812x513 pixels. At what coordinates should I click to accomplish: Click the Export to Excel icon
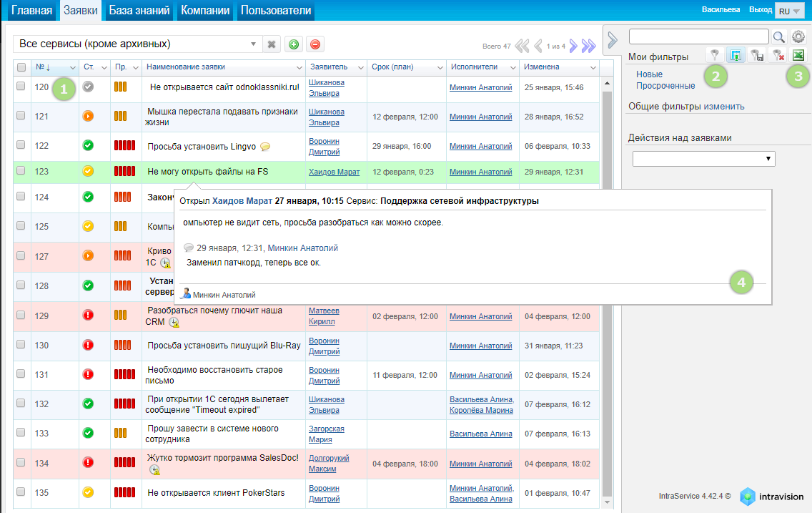click(x=798, y=56)
